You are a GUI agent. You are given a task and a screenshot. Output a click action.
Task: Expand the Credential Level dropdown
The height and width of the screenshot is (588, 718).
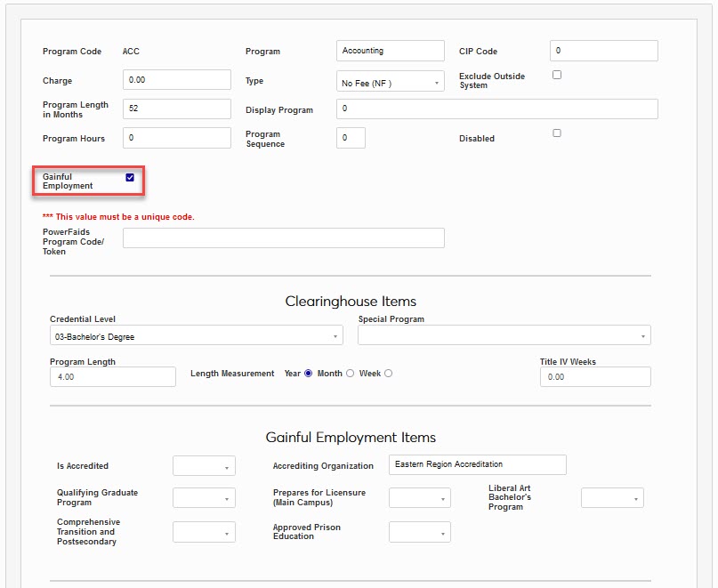coord(196,336)
